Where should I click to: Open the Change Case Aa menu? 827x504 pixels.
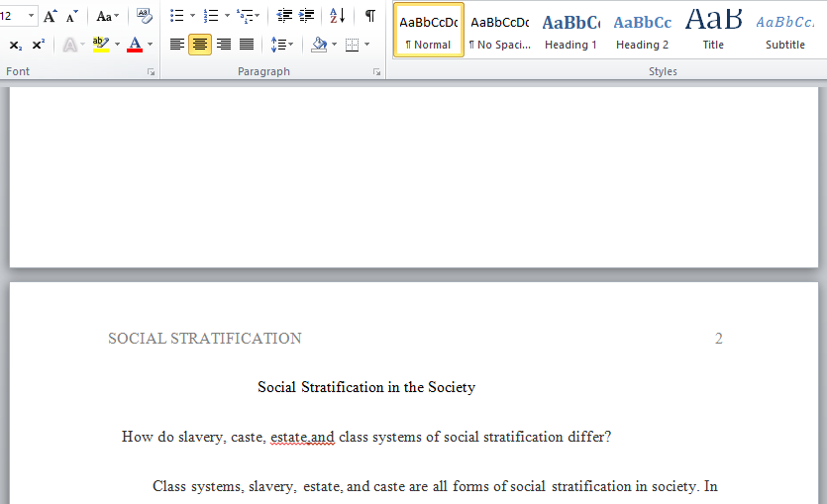pos(108,17)
